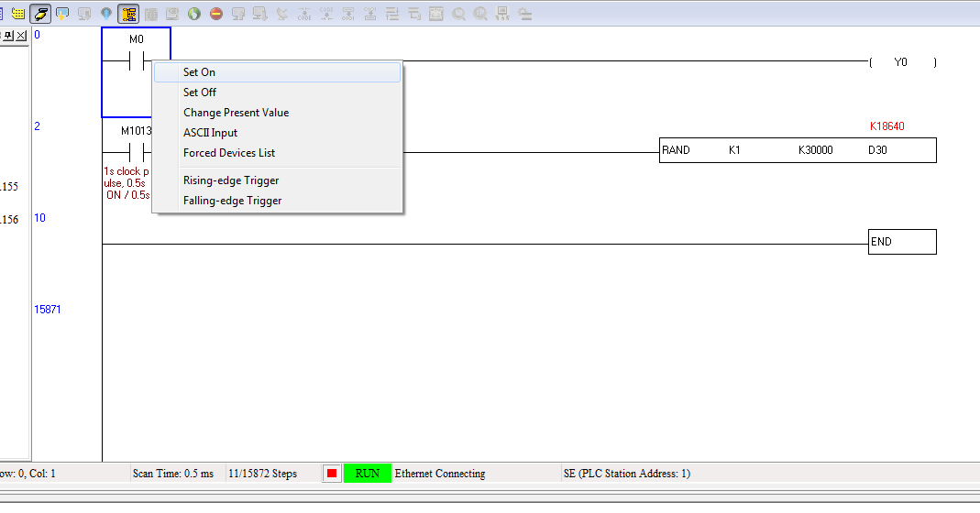980x513 pixels.
Task: Click the blue light bulb toolbar icon
Action: (x=106, y=14)
